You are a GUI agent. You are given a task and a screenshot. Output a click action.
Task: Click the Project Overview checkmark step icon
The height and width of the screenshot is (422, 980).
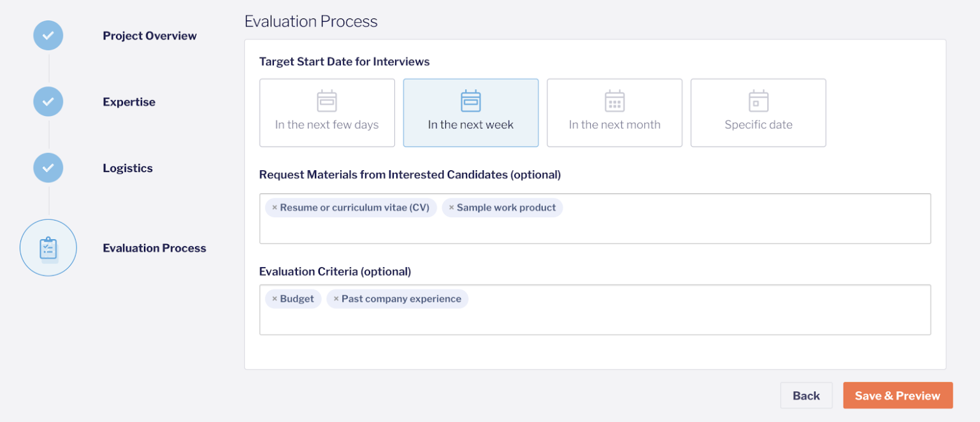pos(48,36)
